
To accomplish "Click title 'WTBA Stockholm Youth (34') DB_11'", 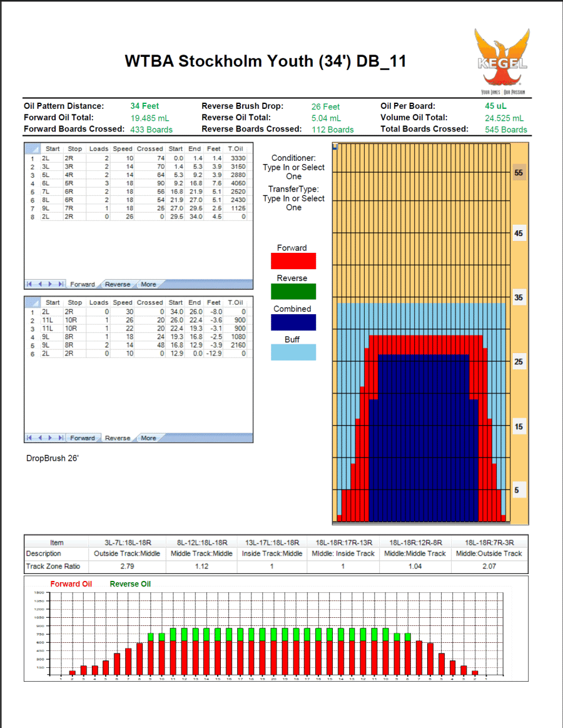I will 265,61.
